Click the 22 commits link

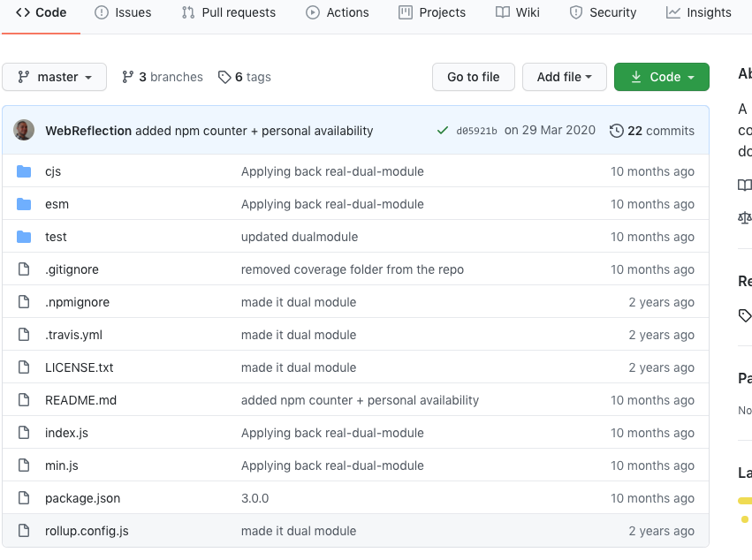(x=660, y=130)
